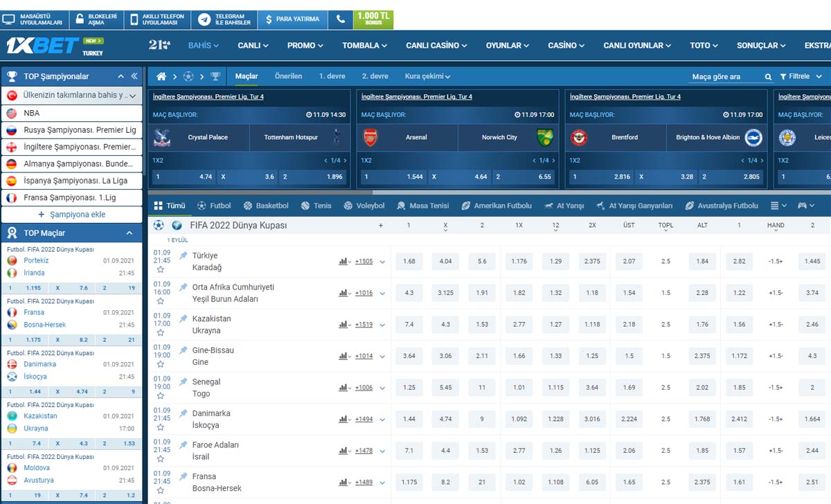Switch to the 1. devre tab
Viewport: 831px width, 504px height.
click(x=332, y=76)
